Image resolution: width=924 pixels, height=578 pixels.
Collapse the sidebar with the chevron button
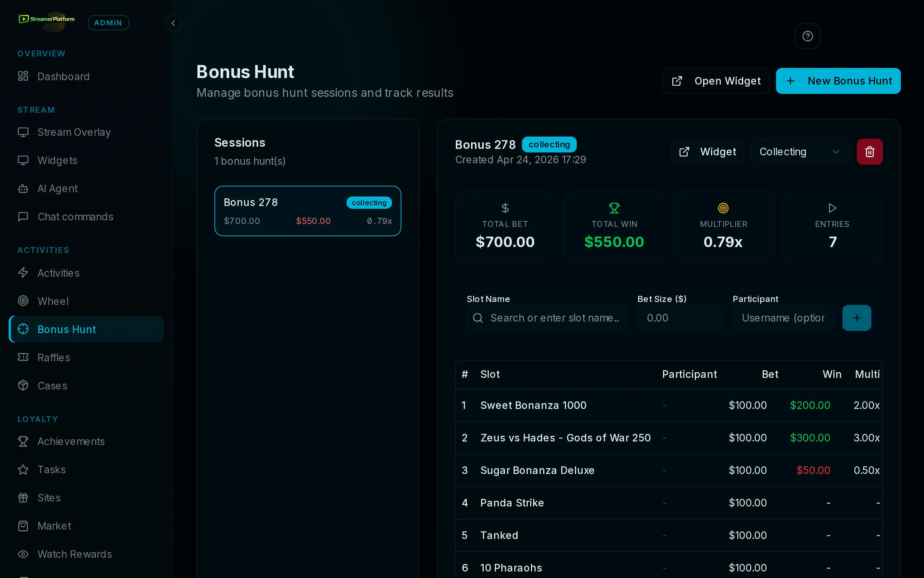[x=173, y=23]
